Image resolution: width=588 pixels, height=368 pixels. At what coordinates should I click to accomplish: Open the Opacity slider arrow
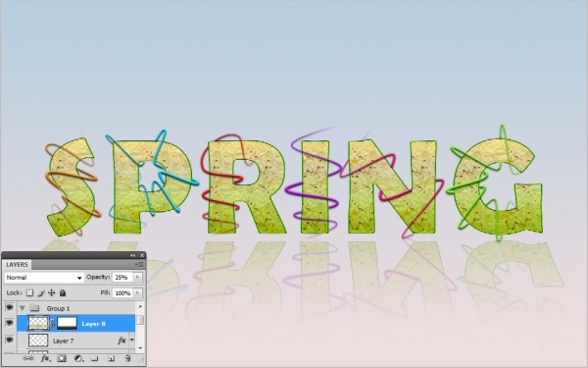point(137,277)
